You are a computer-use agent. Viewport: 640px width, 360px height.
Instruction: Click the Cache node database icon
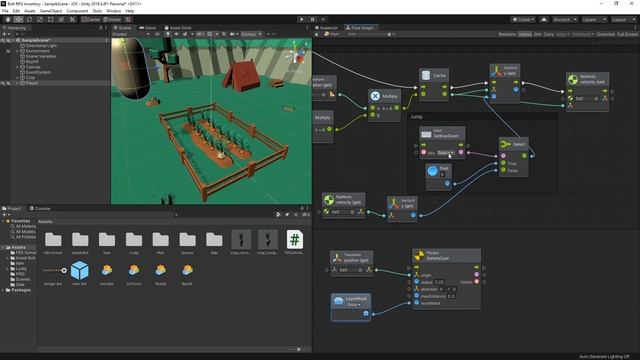pos(426,76)
